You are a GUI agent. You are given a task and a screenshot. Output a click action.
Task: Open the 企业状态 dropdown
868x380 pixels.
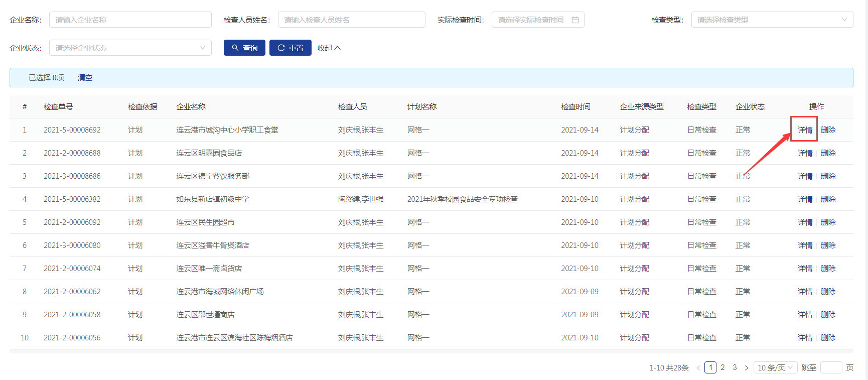coord(130,48)
